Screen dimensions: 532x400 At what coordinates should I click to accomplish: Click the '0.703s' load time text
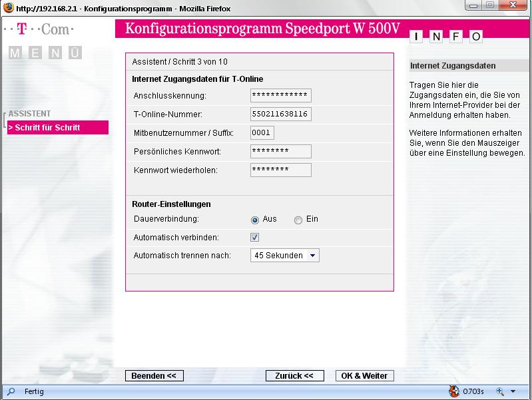pyautogui.click(x=473, y=391)
